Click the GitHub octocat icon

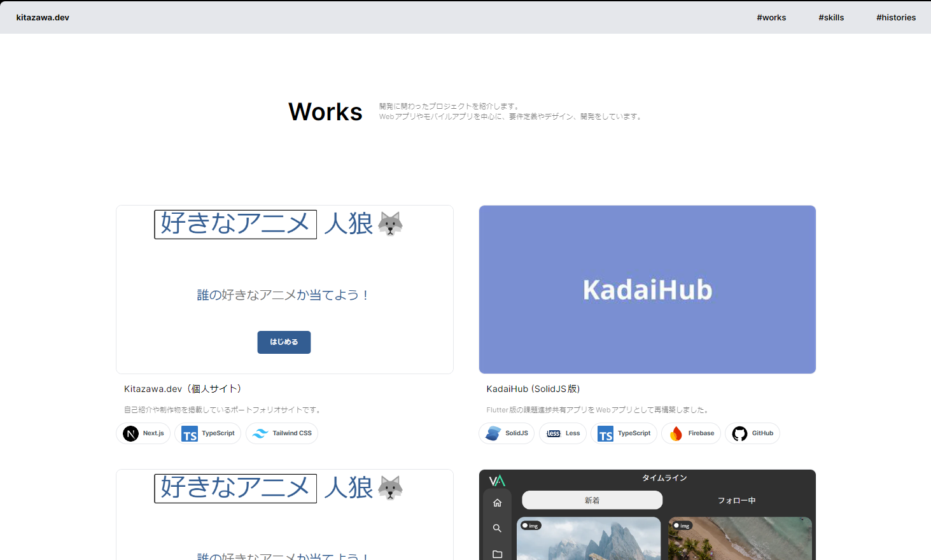(x=739, y=433)
